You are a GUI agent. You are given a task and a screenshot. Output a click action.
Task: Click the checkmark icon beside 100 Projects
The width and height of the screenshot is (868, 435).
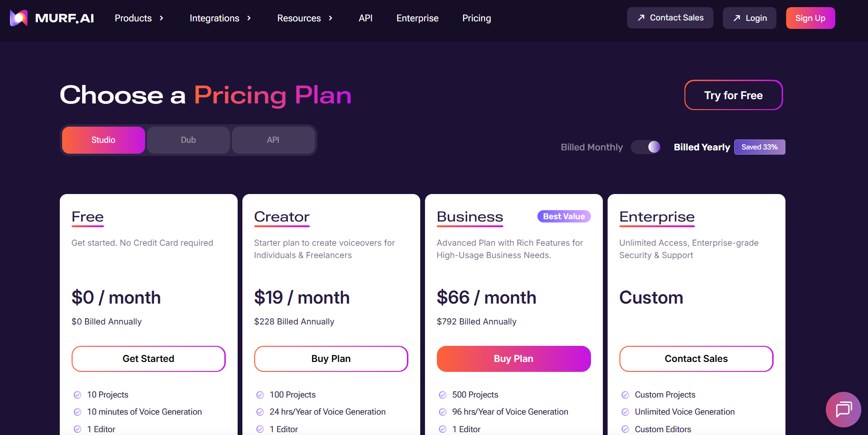pyautogui.click(x=260, y=395)
